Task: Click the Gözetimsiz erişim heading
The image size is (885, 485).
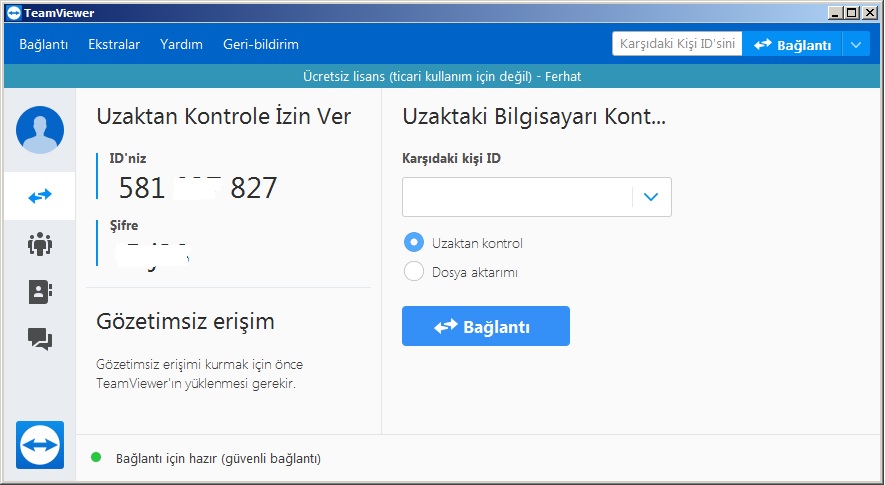Action: [x=185, y=321]
